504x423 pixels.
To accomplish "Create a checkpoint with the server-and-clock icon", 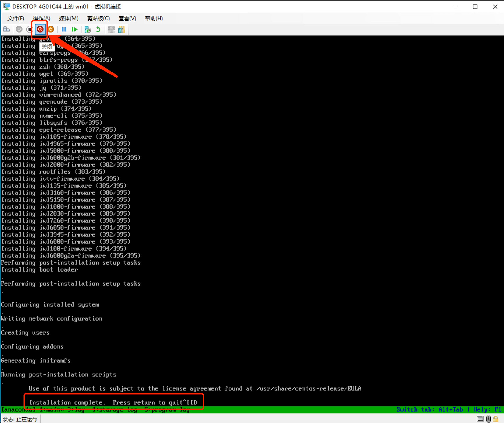I will coord(88,29).
